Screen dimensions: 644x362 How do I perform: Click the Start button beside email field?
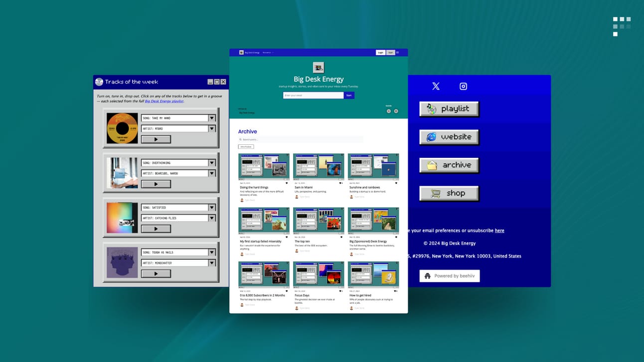pos(349,95)
